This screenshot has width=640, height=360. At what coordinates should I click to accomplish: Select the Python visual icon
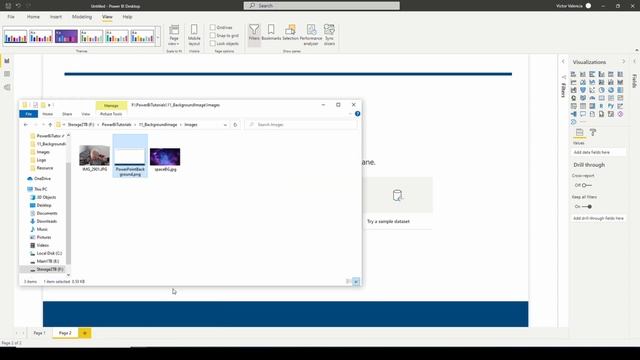611,106
